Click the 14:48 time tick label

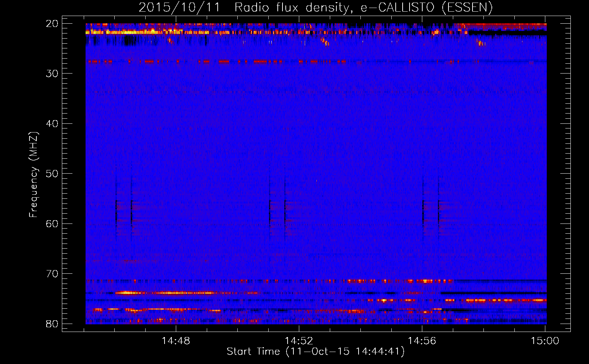pos(176,341)
